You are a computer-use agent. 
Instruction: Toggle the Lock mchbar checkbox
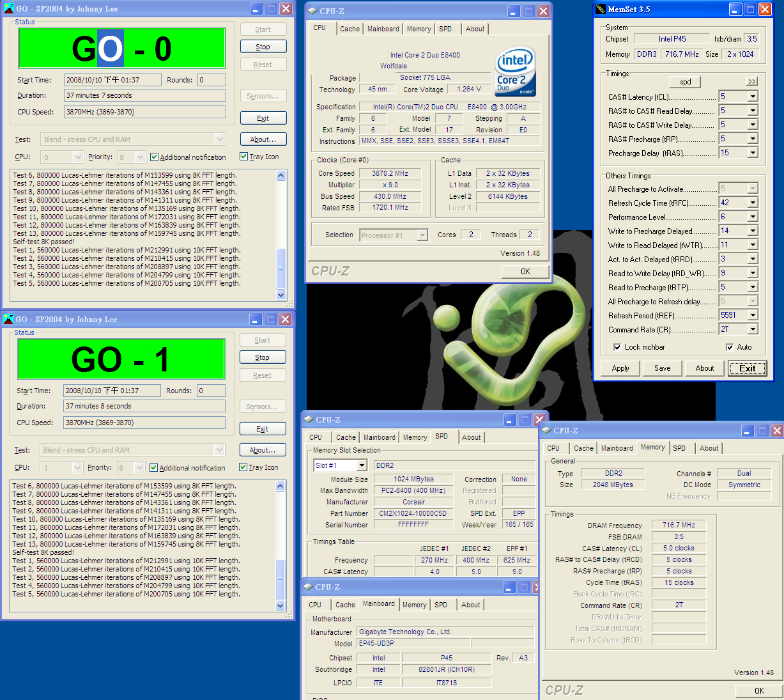point(617,347)
